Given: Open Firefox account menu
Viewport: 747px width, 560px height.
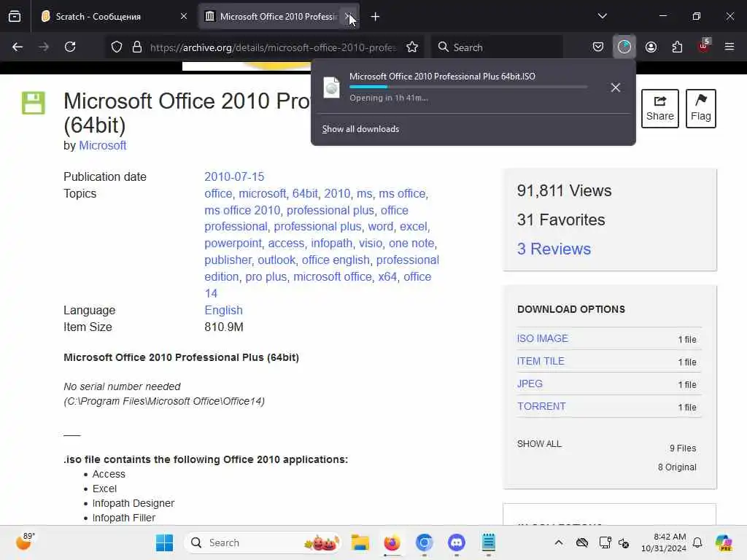Looking at the screenshot, I should pos(651,47).
